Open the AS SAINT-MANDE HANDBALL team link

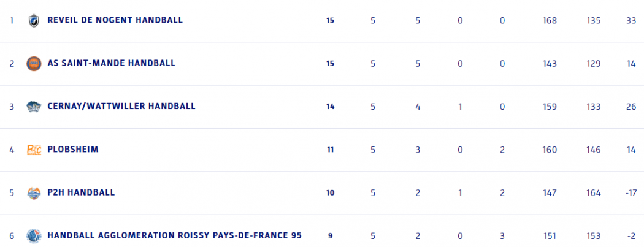click(111, 63)
